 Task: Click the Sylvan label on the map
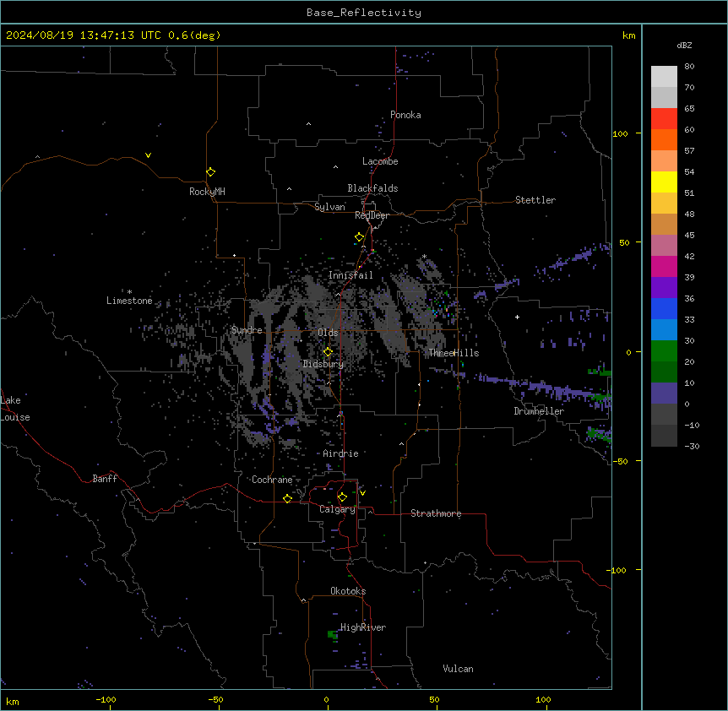329,207
